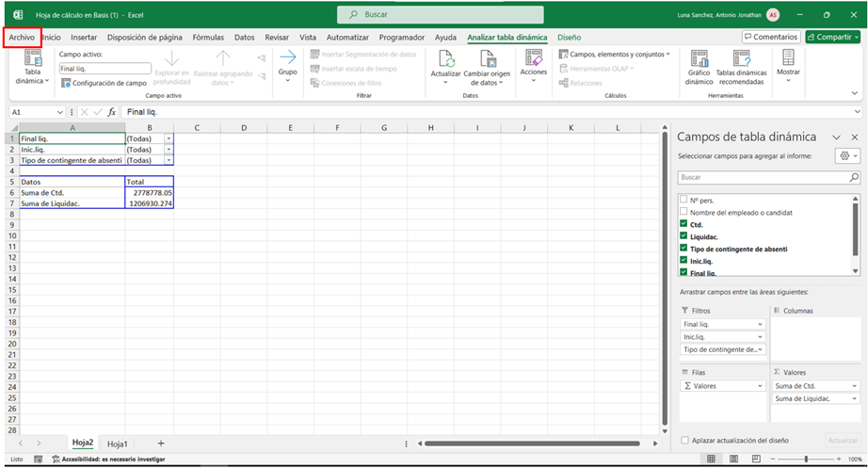This screenshot has width=868, height=468.
Task: Open the Archivo menu
Action: tap(22, 37)
